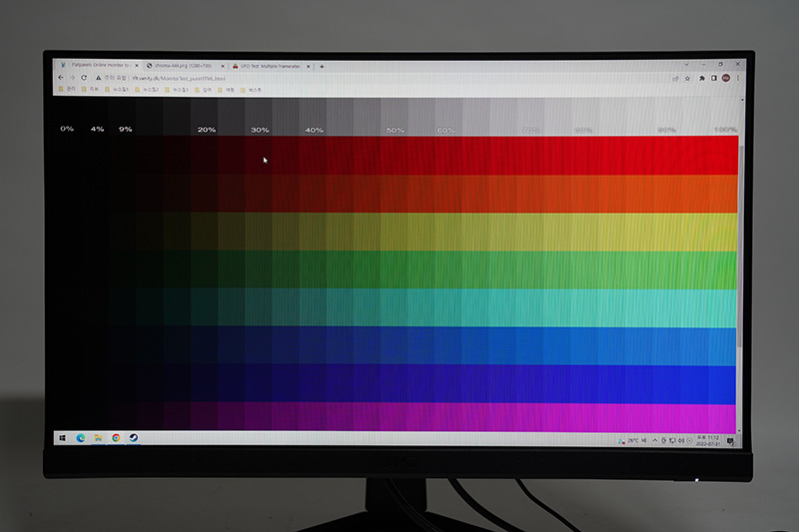Open the Windows Start menu
The height and width of the screenshot is (532, 799).
[62, 438]
